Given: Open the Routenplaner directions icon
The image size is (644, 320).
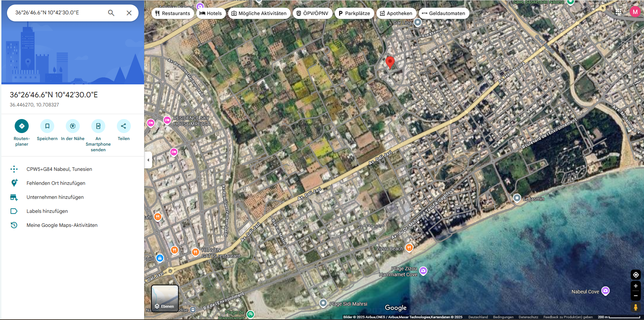Looking at the screenshot, I should pos(22,126).
